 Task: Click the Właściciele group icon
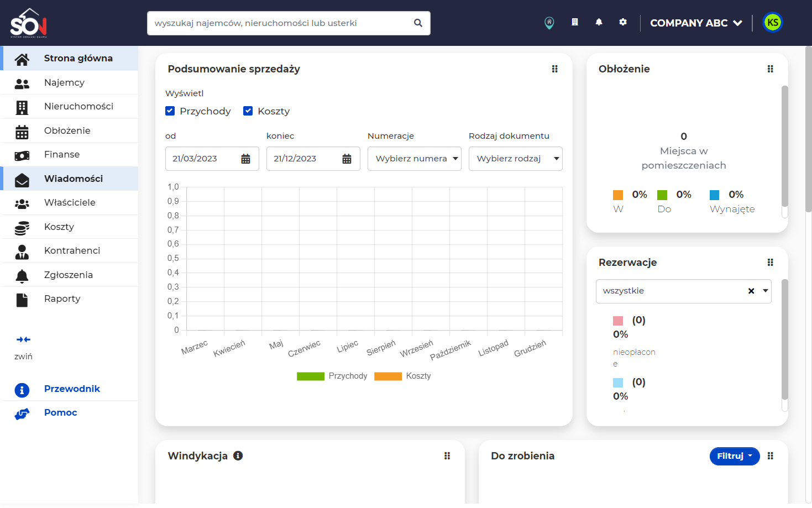tap(22, 203)
